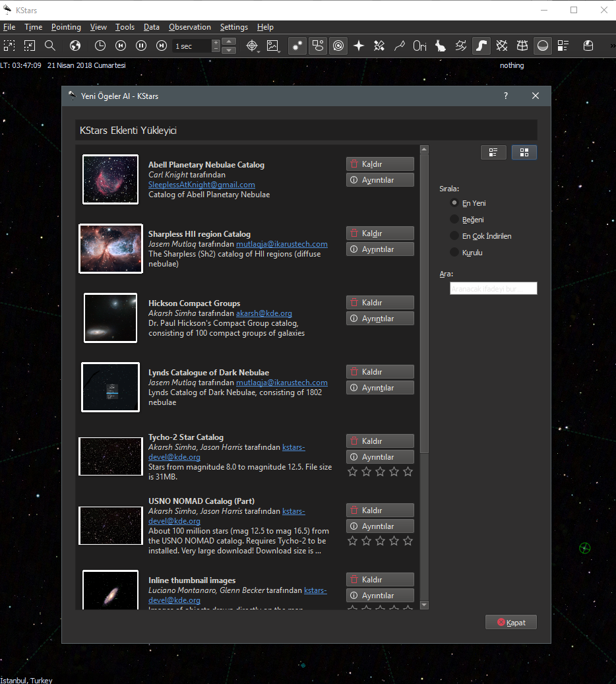Click the list panel icon beside ground toggle
Screen dimensions: 616x684
click(x=563, y=46)
